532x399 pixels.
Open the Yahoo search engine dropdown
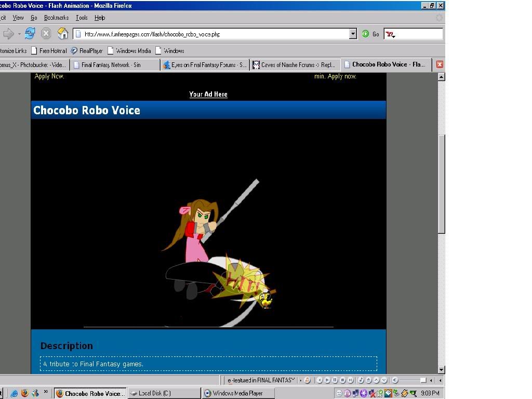[390, 34]
